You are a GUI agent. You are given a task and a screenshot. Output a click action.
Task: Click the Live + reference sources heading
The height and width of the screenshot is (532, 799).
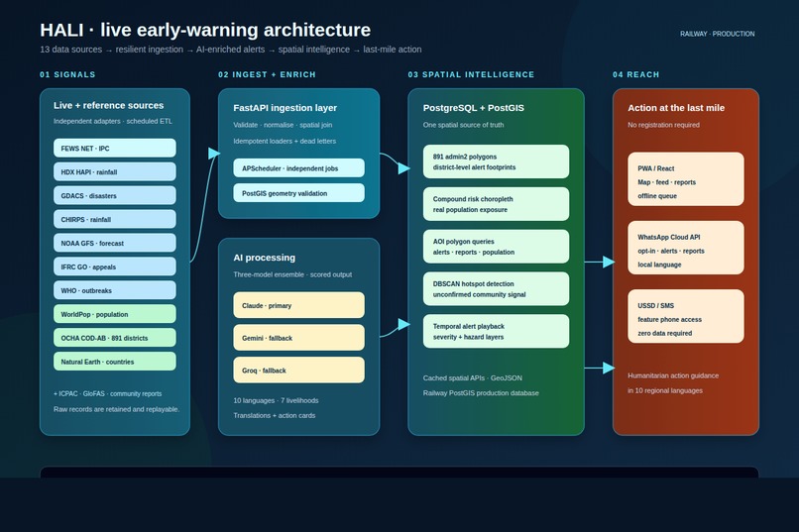coord(108,105)
